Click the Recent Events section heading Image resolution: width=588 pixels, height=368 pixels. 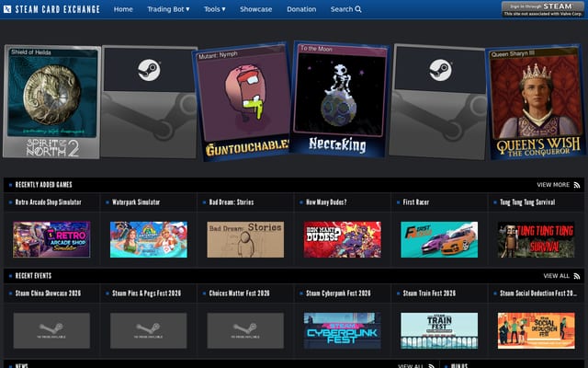33,276
